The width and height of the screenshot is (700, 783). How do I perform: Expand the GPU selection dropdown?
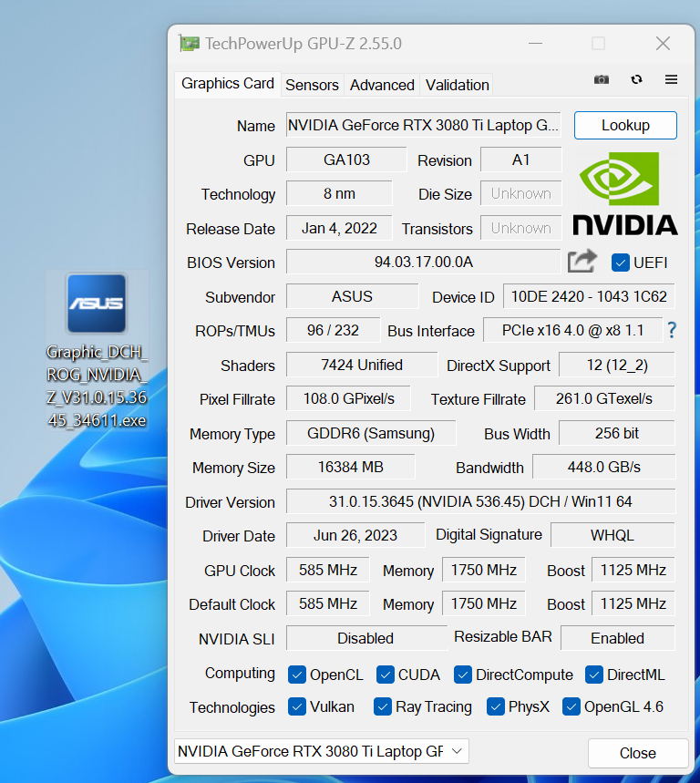[x=321, y=751]
